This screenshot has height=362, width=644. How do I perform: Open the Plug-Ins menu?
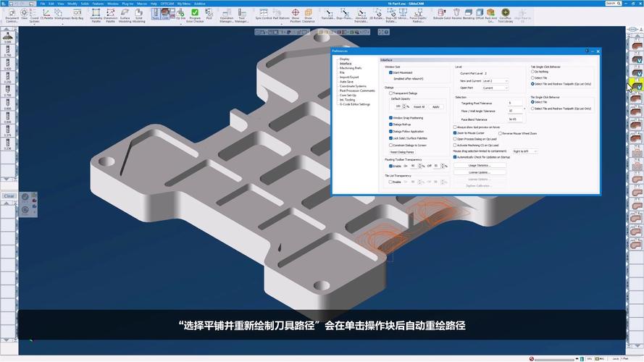[x=127, y=4]
